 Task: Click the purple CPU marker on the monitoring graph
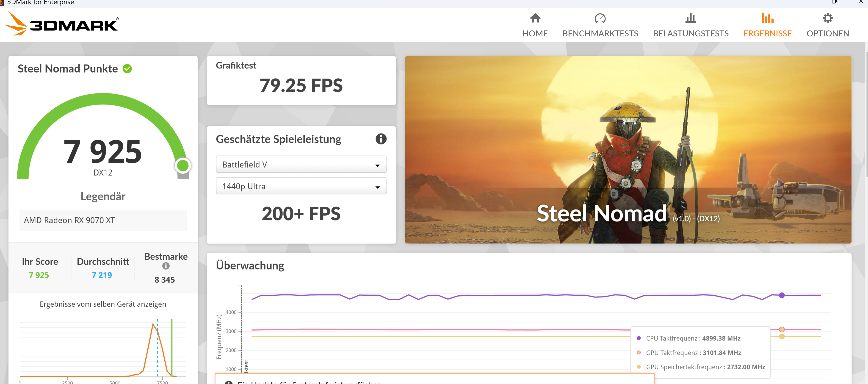[x=782, y=295]
